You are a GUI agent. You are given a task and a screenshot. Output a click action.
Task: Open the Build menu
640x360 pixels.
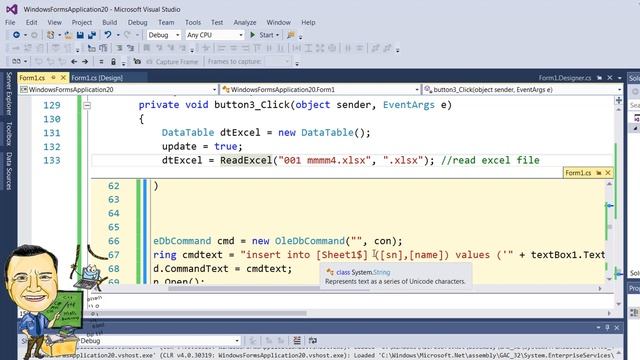click(109, 22)
